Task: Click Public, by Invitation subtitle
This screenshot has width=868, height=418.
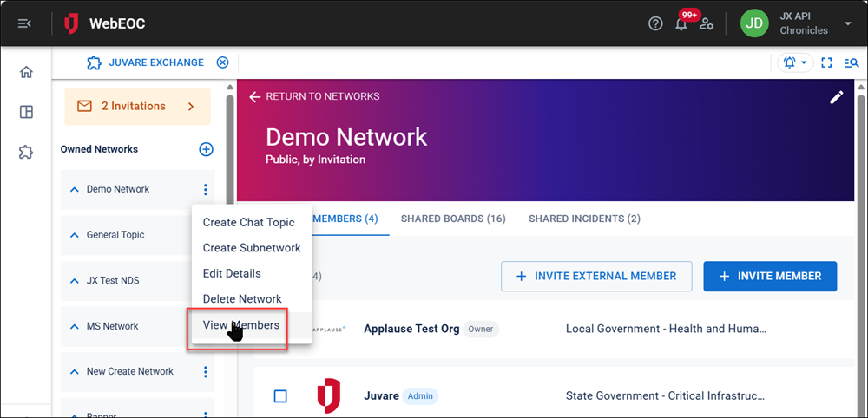Action: pyautogui.click(x=316, y=160)
